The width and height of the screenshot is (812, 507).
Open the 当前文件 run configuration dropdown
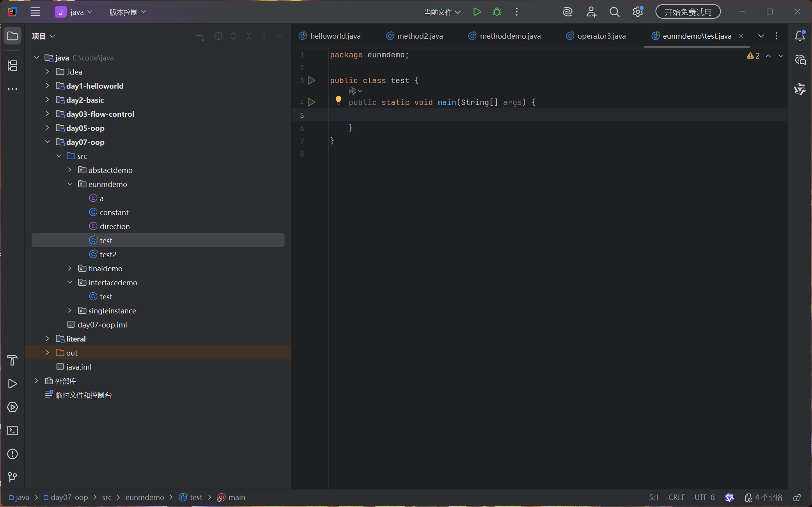(x=442, y=12)
